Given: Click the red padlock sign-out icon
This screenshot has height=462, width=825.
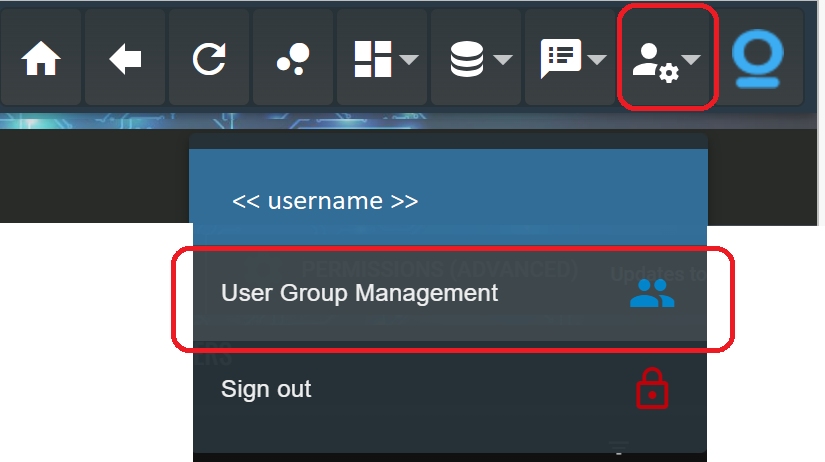Looking at the screenshot, I should (652, 390).
